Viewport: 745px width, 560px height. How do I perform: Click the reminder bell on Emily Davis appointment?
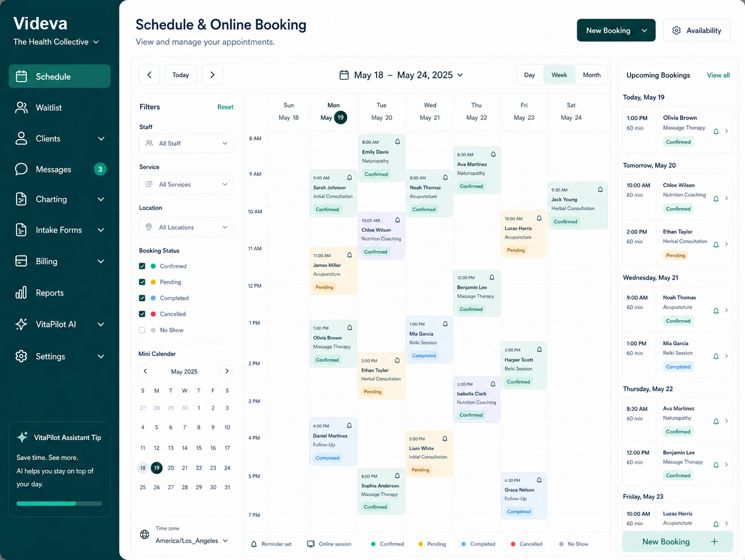click(397, 141)
